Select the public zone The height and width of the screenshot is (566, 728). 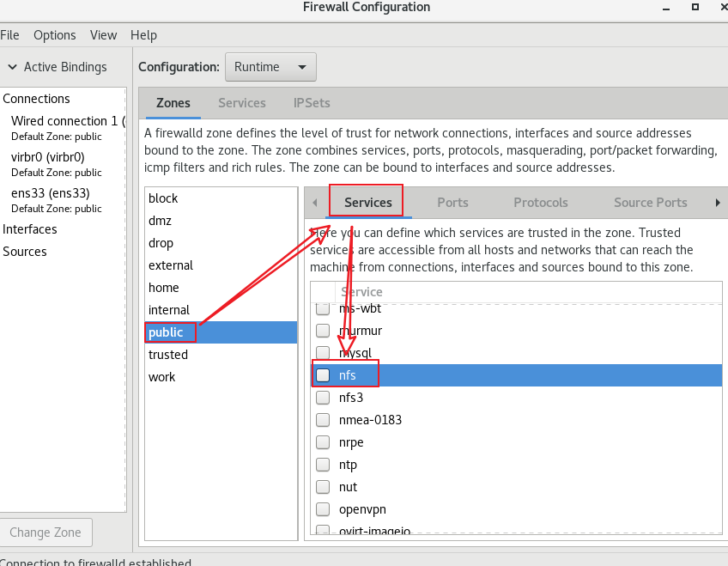(221, 332)
